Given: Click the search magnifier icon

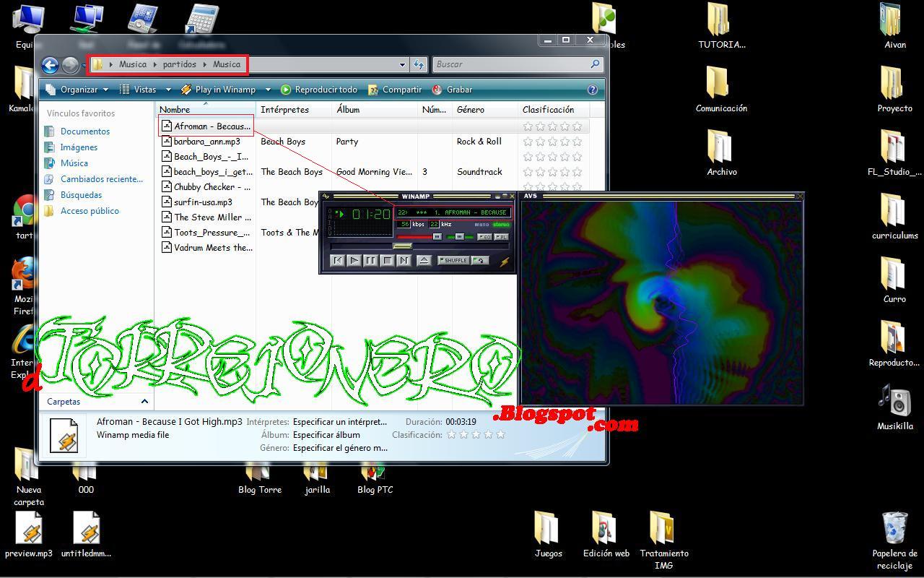Looking at the screenshot, I should tap(595, 64).
